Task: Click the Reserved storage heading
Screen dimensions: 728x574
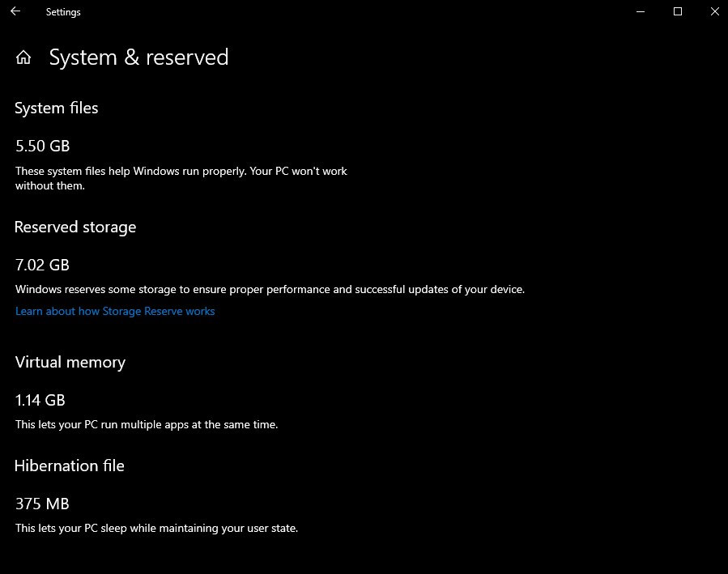Action: point(75,227)
